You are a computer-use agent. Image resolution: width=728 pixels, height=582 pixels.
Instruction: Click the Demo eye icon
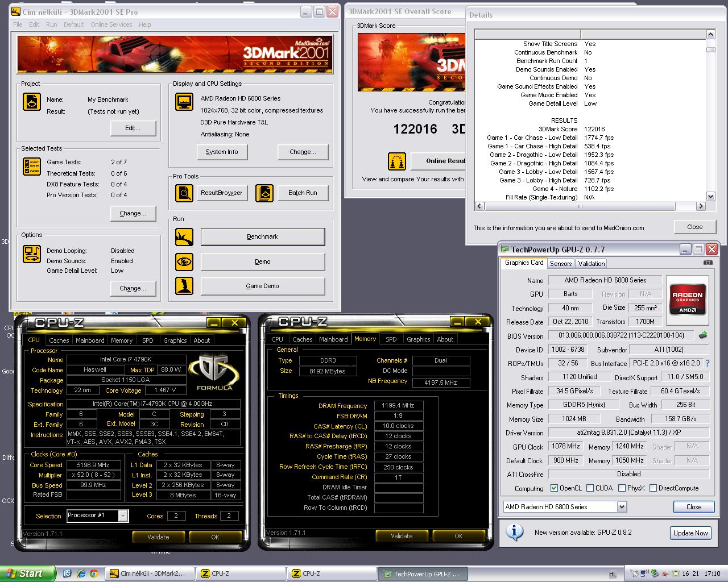(184, 262)
